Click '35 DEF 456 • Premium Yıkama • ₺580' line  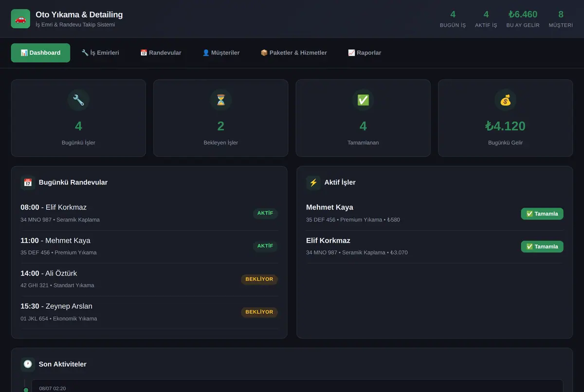point(353,220)
